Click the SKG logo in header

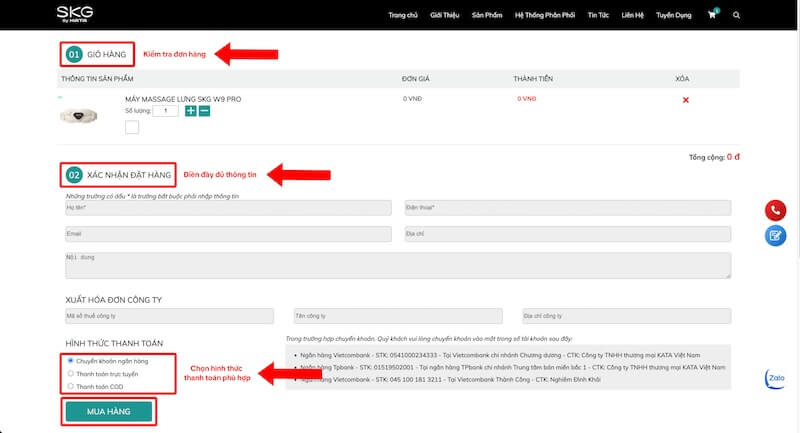click(75, 14)
